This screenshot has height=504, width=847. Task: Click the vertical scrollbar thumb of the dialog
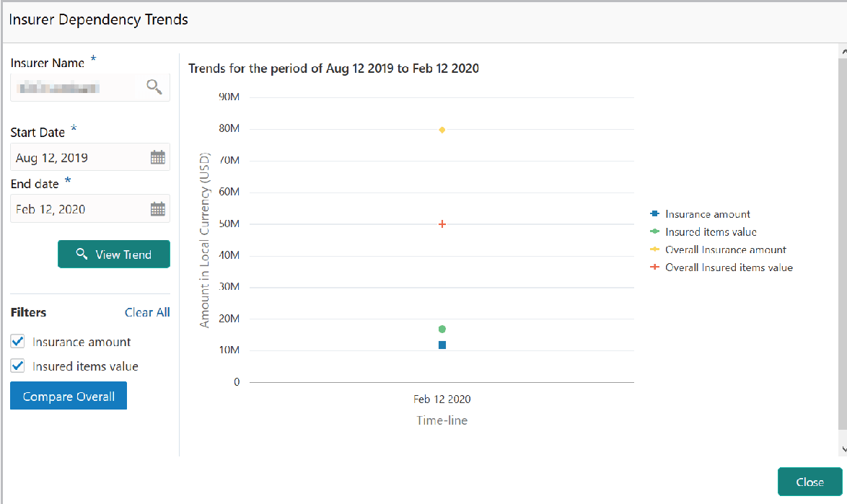tap(843, 243)
